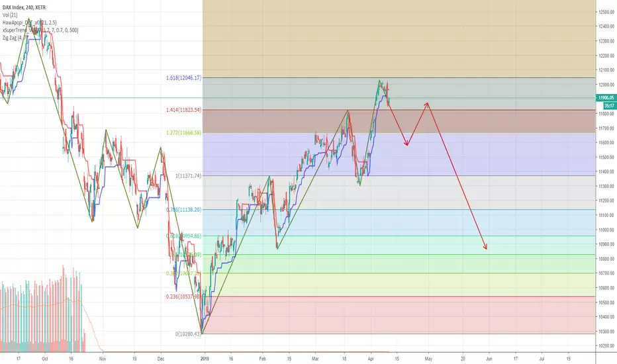Click 12200.00 on the price axis
Viewport: 617px width, 364px height.
pos(606,56)
